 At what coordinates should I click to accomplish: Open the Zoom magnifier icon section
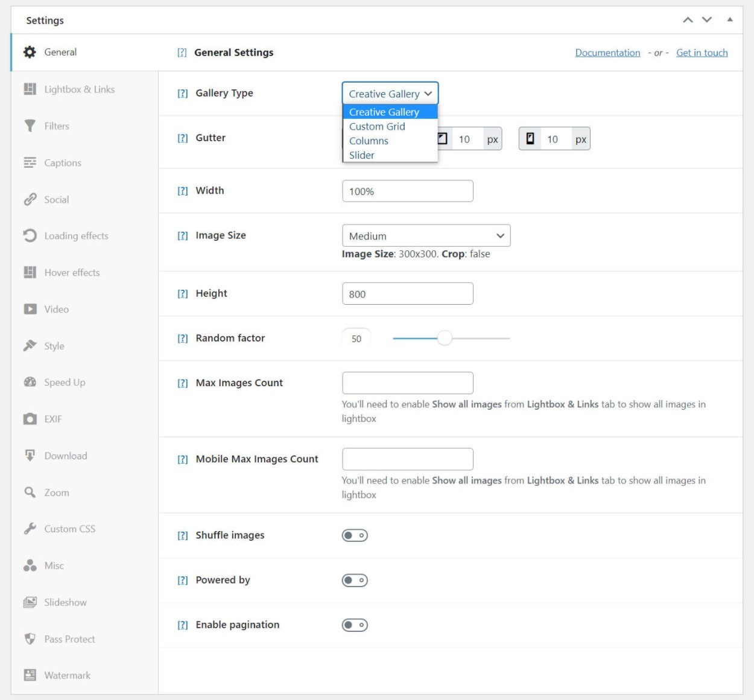click(30, 492)
